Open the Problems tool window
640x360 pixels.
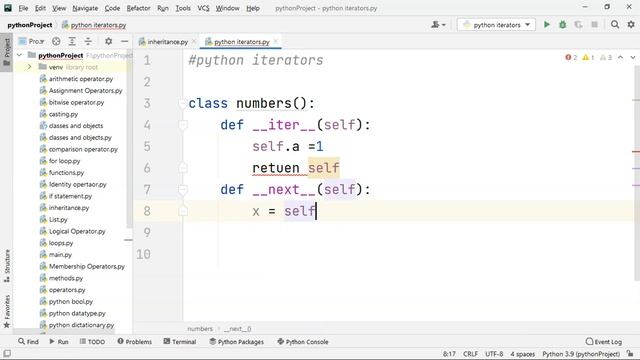point(134,342)
